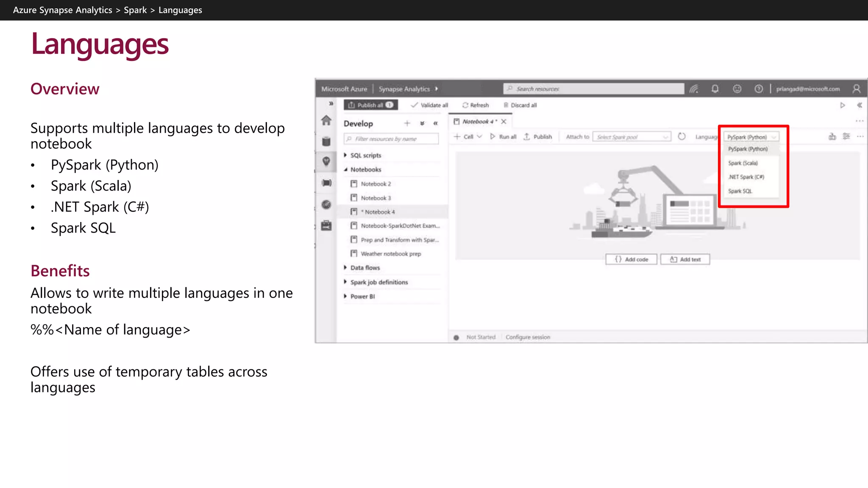Expand the left navigation double-chevron
868x488 pixels.
331,103
